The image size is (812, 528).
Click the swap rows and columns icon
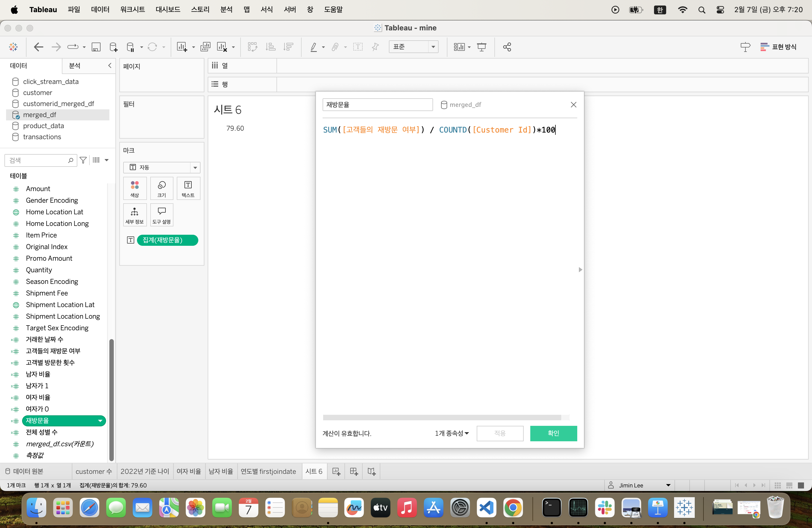(252, 47)
